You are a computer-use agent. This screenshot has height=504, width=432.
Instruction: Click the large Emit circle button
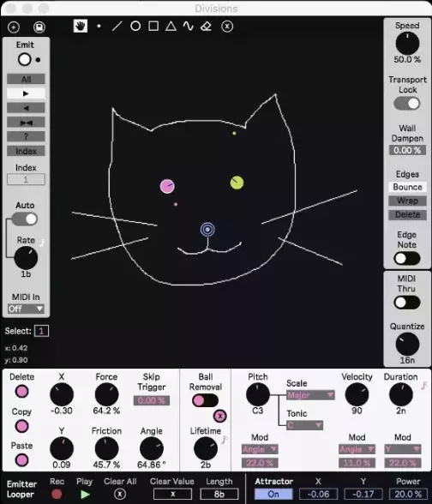[x=24, y=59]
